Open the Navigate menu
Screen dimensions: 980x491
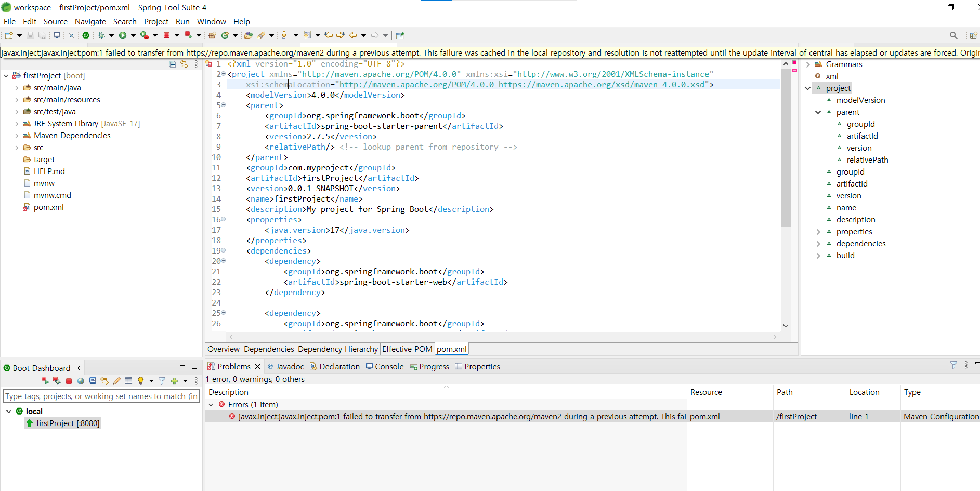[x=90, y=22]
